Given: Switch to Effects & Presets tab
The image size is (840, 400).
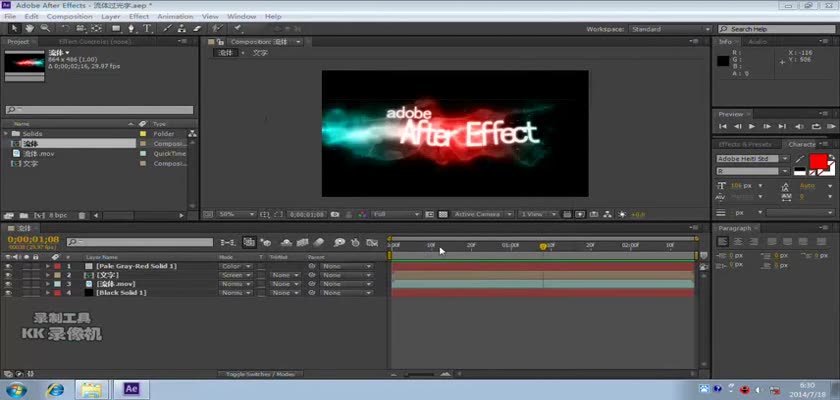Looking at the screenshot, I should 745,145.
